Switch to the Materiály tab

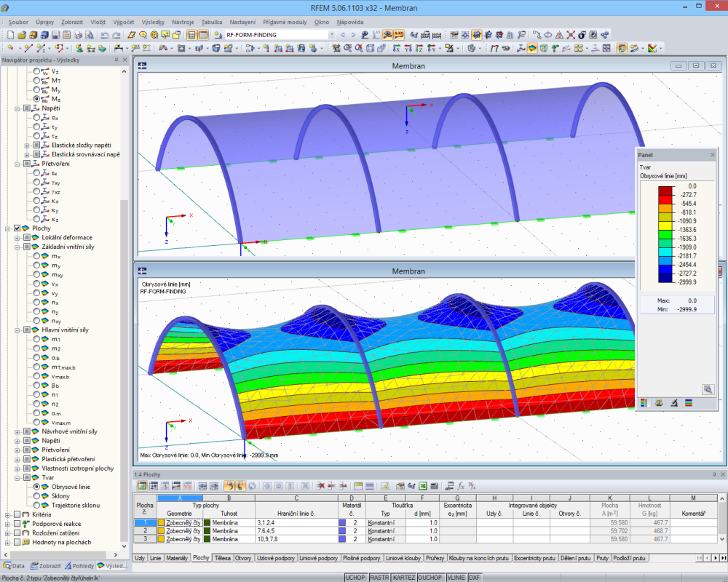click(177, 558)
